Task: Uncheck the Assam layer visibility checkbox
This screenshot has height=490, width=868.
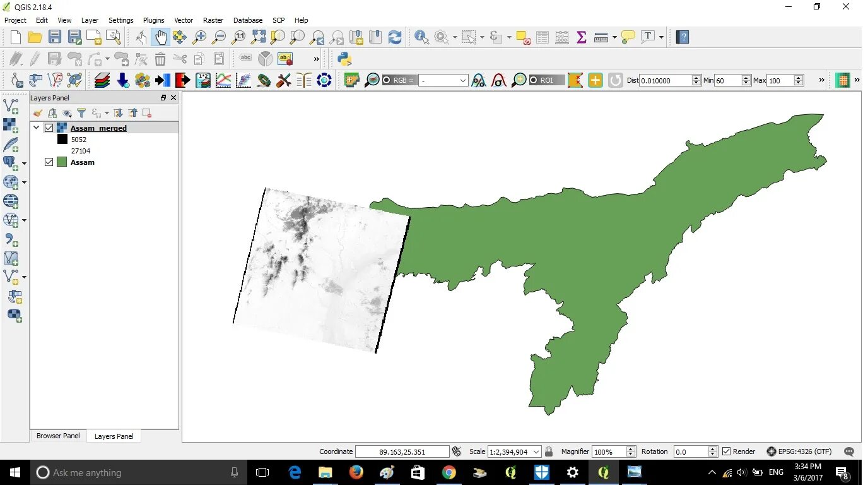Action: tap(49, 162)
